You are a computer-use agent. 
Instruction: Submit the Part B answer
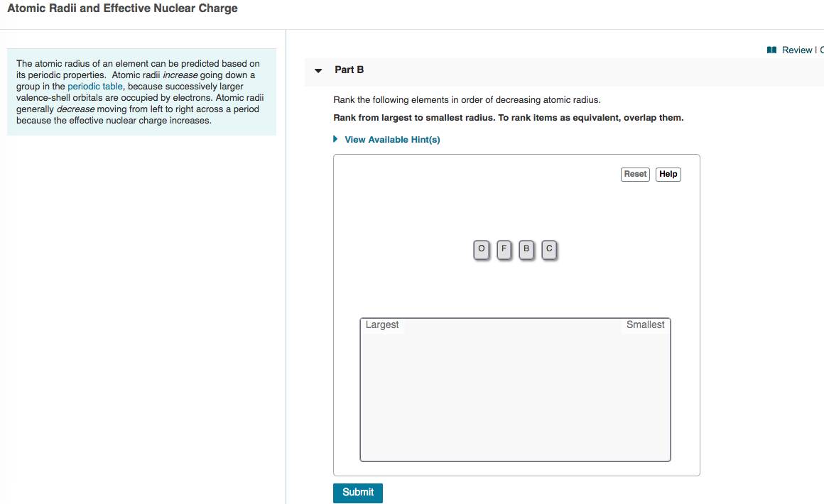coord(357,492)
